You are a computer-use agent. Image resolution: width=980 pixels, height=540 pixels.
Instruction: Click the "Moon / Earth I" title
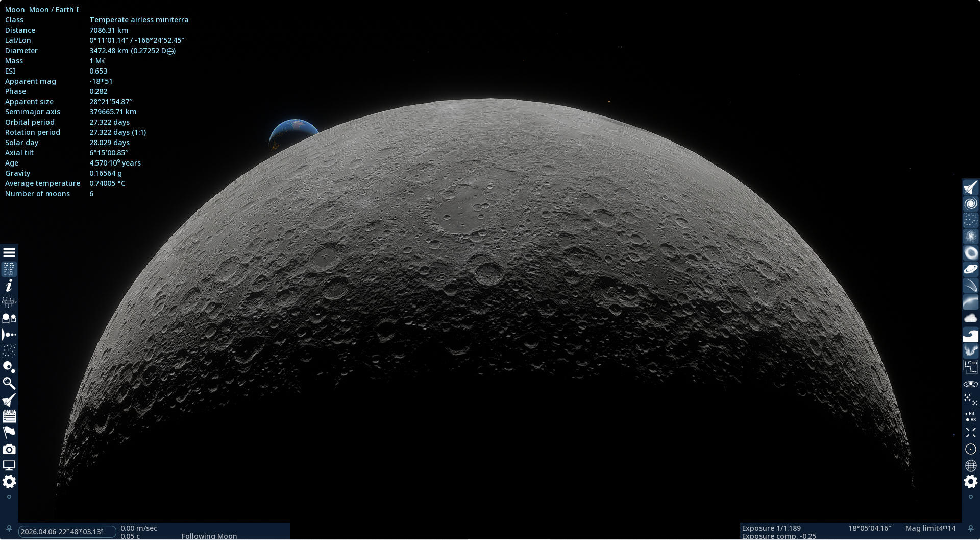click(x=54, y=10)
